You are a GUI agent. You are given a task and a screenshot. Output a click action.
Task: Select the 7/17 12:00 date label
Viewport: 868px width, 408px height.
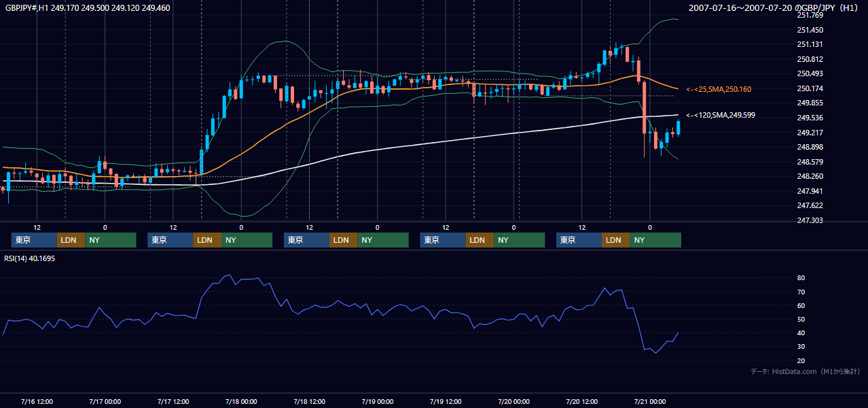[173, 401]
